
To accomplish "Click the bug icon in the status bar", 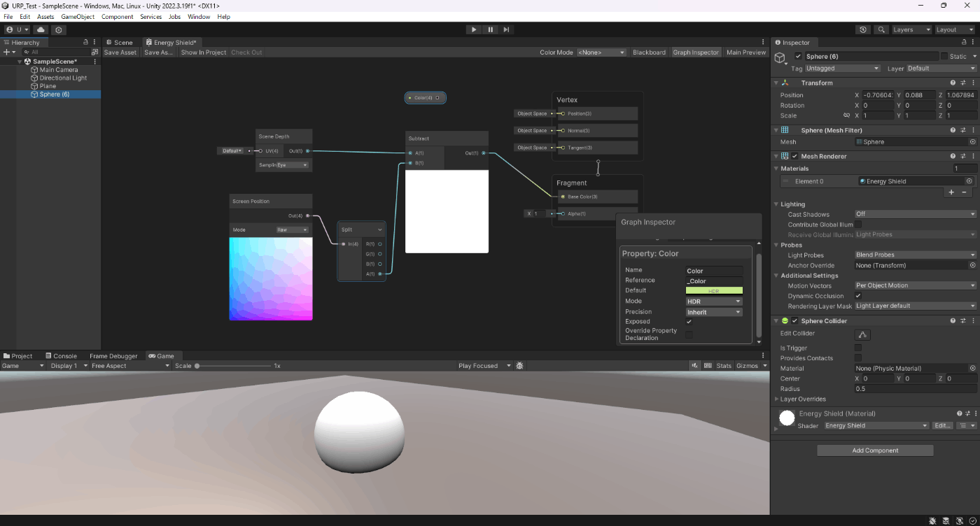I will tap(933, 520).
